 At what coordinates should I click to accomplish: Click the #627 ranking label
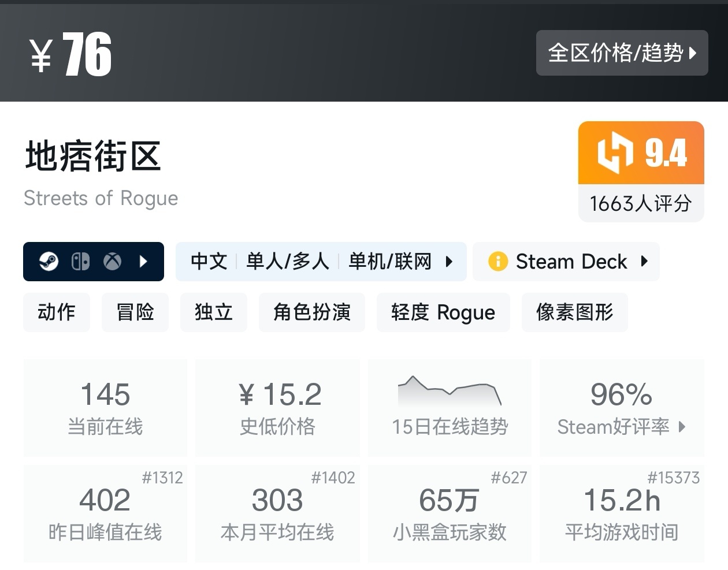(509, 478)
